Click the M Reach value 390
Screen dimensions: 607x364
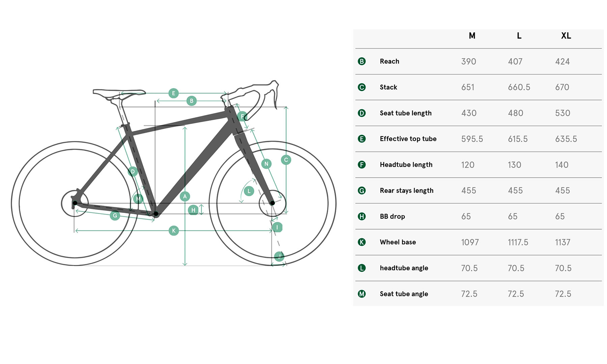tap(469, 62)
